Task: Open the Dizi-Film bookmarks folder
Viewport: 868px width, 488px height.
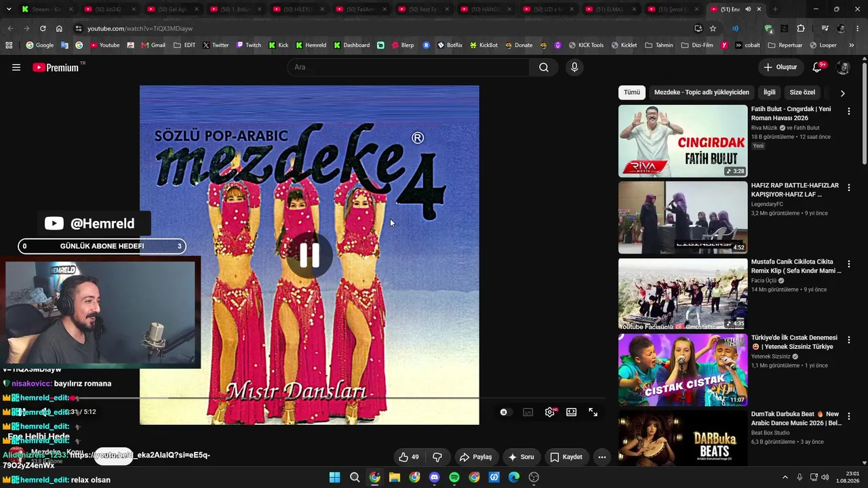Action: (697, 45)
